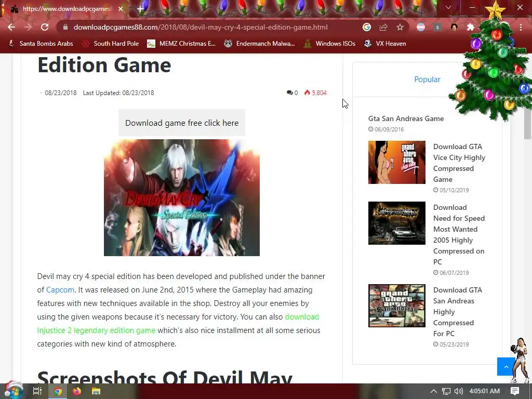Viewport: 532px width, 399px height.
Task: Click the page vertical scrollbar thumb
Action: [527, 124]
